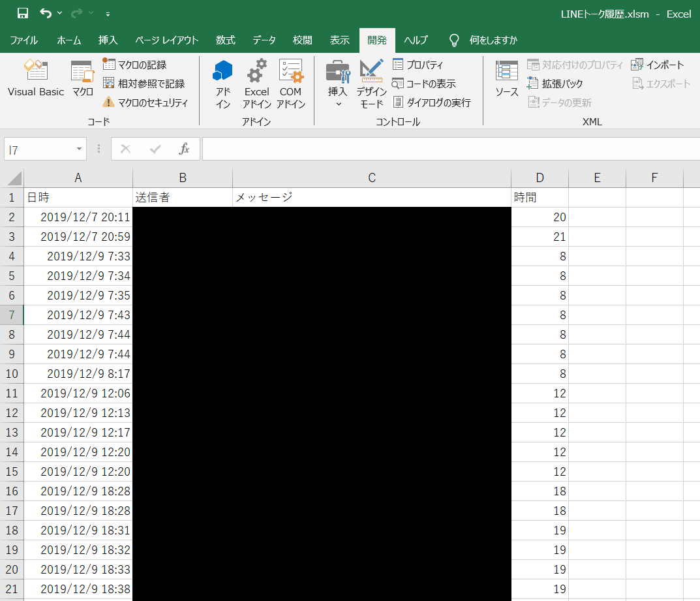Switch to the Review tab (校閲)
This screenshot has height=601, width=700.
[x=302, y=40]
